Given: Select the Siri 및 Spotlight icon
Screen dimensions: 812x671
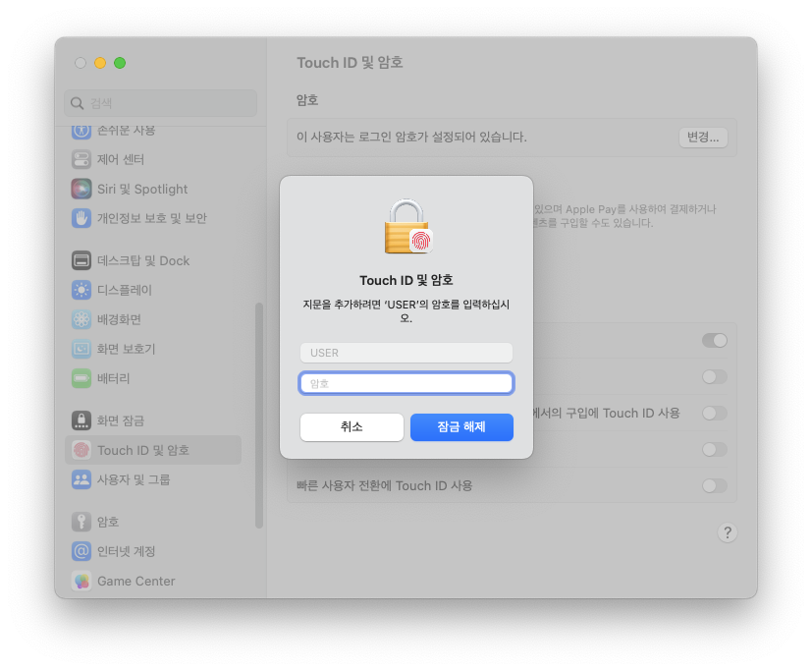Looking at the screenshot, I should 81,189.
